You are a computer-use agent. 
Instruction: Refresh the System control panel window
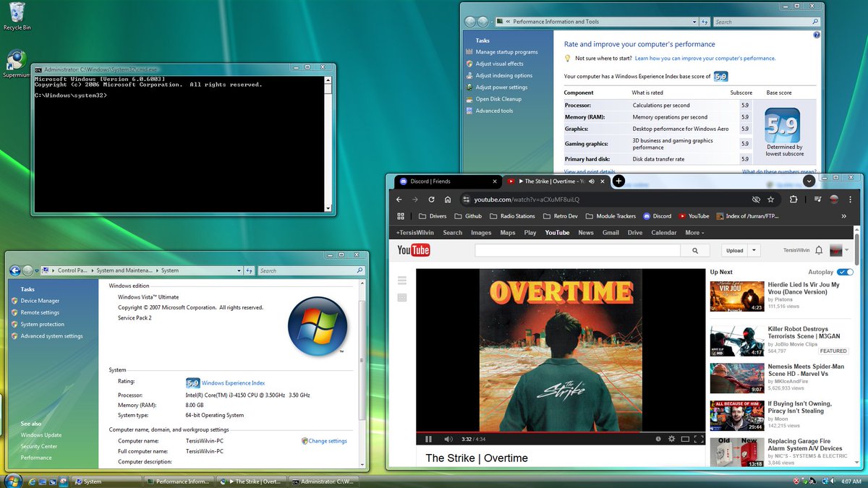point(249,270)
